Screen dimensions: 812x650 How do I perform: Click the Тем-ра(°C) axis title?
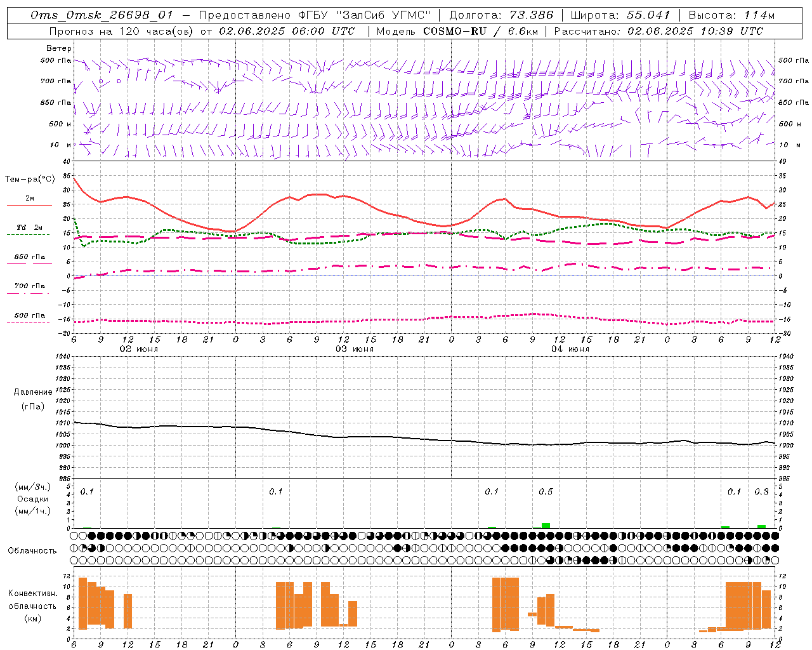point(30,180)
